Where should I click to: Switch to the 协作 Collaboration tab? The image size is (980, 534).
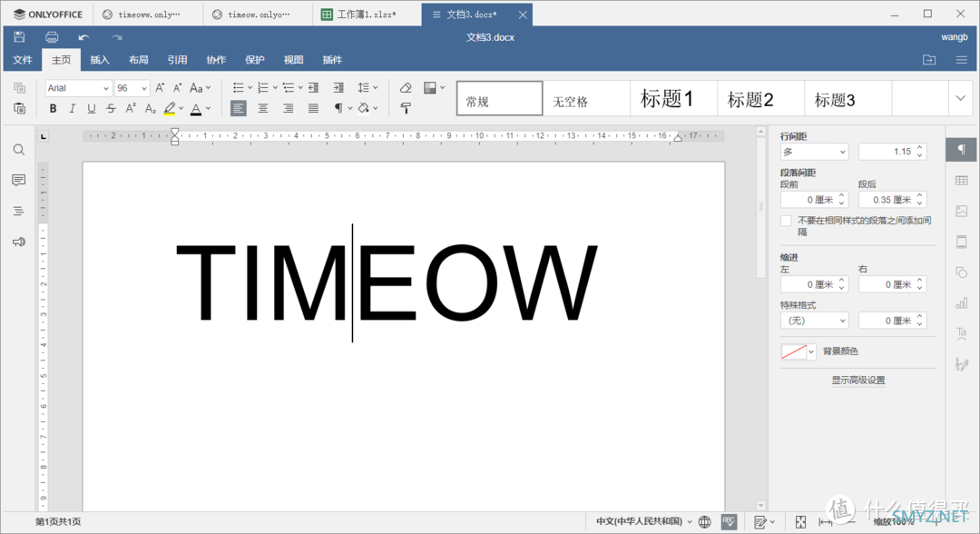point(216,60)
